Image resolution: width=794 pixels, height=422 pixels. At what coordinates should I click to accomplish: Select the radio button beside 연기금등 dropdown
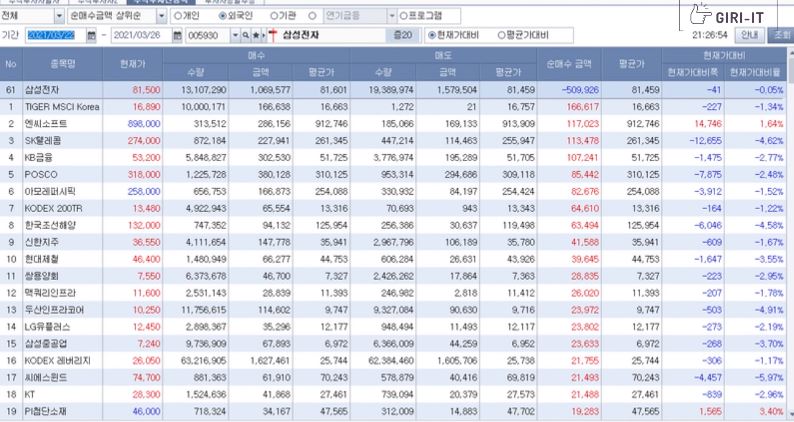pyautogui.click(x=312, y=16)
